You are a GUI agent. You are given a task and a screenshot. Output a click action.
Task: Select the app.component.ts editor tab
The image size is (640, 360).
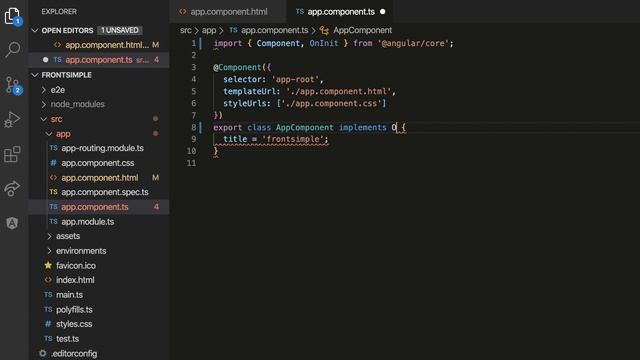click(x=340, y=12)
